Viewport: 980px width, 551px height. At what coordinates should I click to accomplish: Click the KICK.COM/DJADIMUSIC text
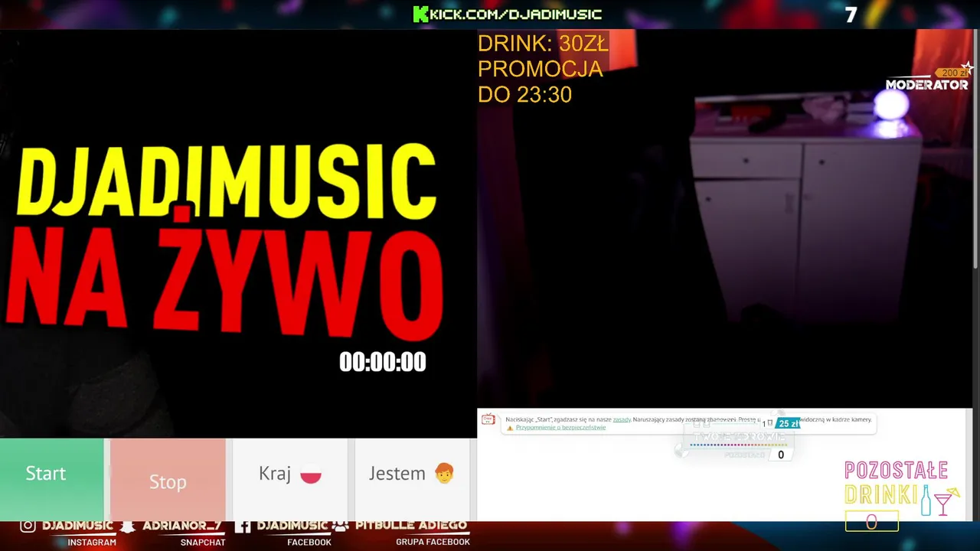[516, 14]
